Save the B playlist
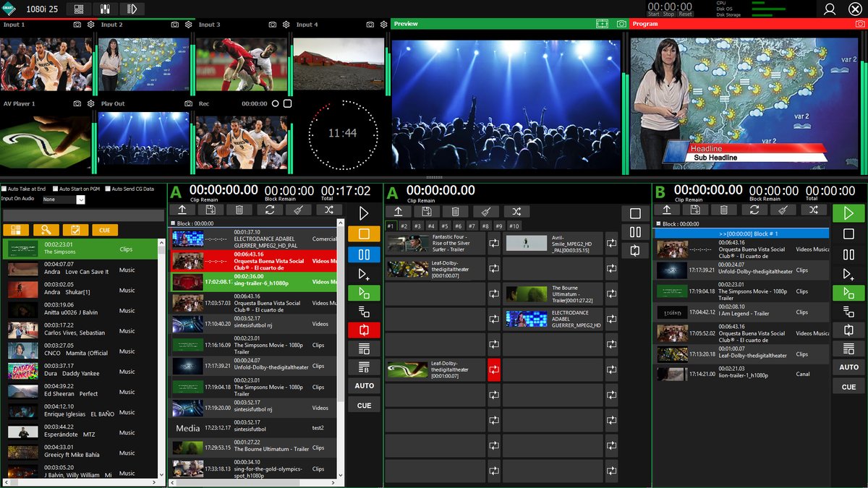868x488 pixels. pyautogui.click(x=695, y=210)
